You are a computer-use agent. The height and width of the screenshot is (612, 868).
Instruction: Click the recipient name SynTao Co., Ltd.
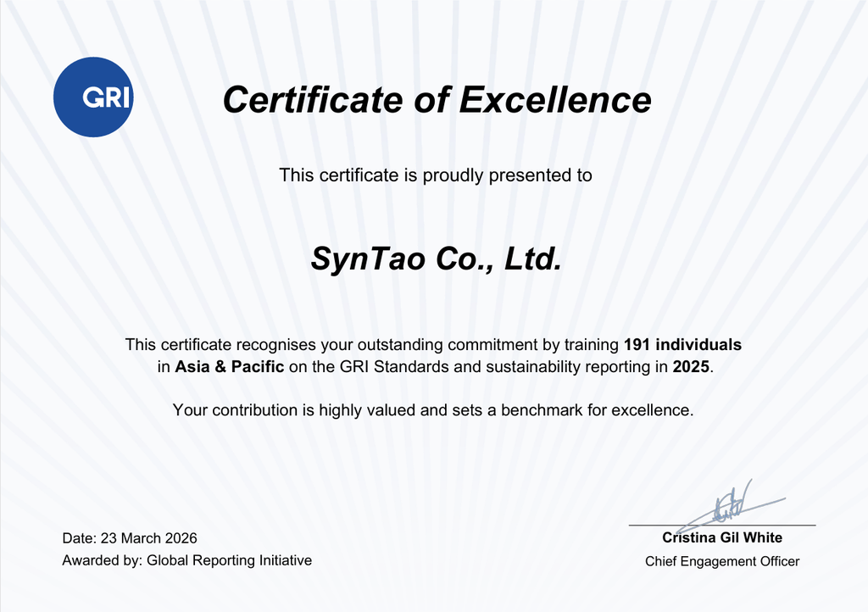[436, 259]
